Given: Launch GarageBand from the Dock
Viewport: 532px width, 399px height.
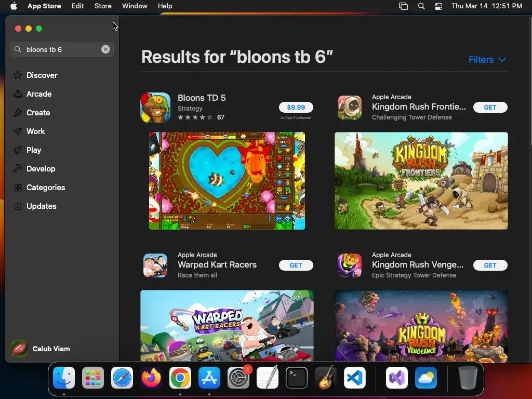Looking at the screenshot, I should tap(326, 378).
